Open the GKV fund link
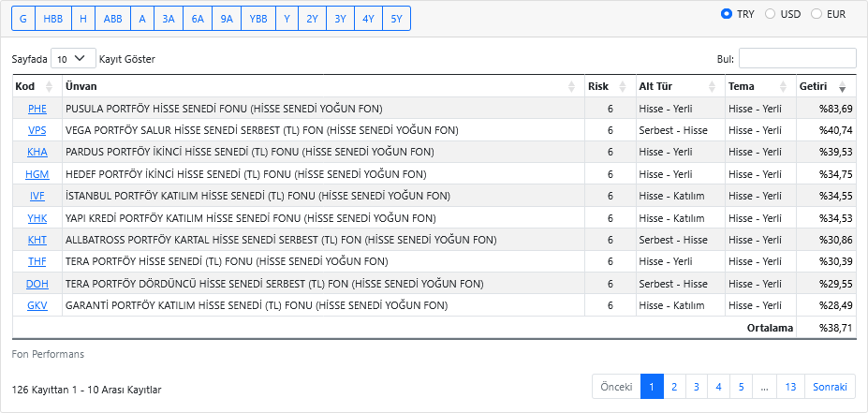The width and height of the screenshot is (868, 413). (37, 305)
